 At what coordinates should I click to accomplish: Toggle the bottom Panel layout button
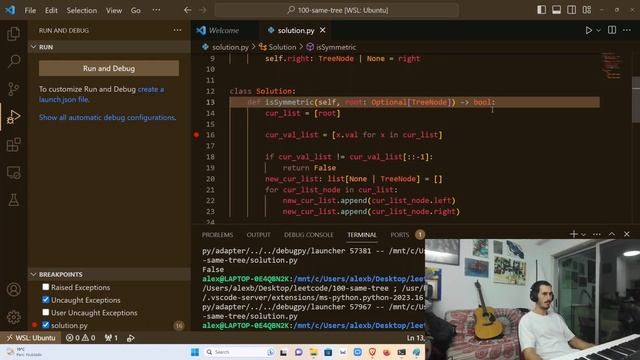tap(556, 10)
